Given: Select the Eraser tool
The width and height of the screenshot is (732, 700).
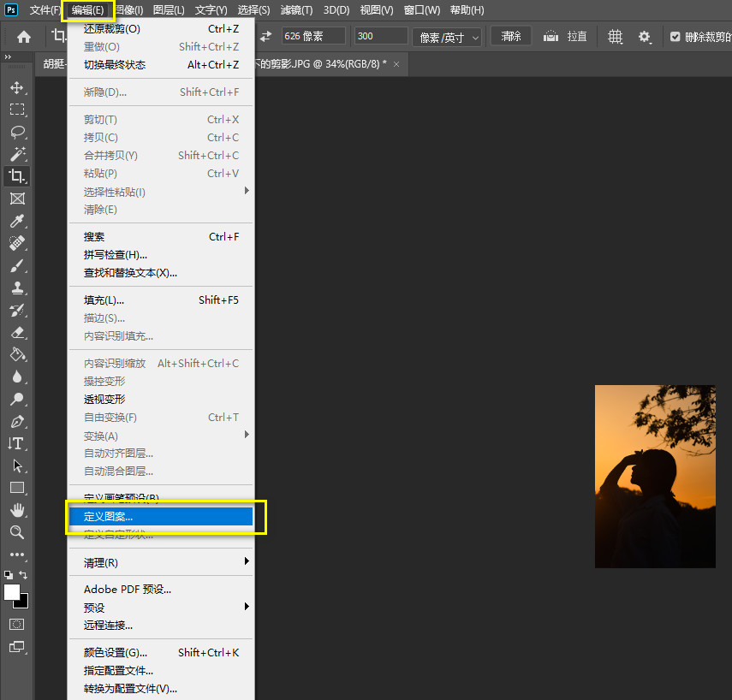Looking at the screenshot, I should [x=17, y=332].
